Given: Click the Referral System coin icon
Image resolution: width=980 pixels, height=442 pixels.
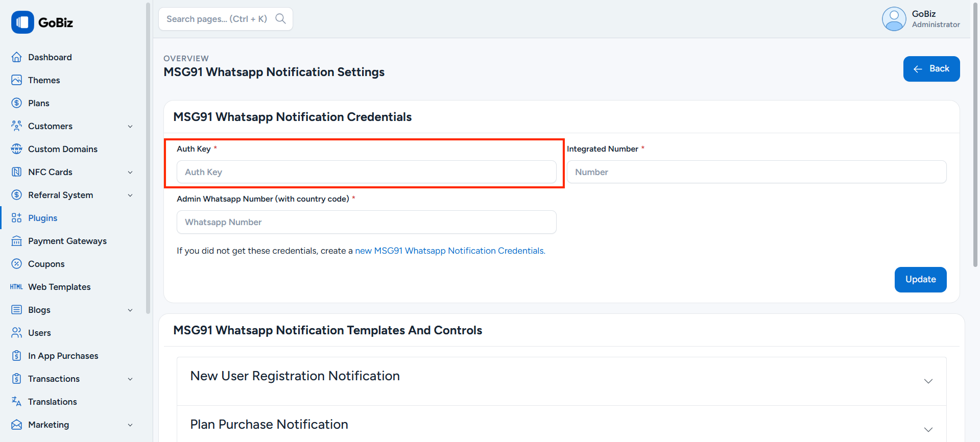Looking at the screenshot, I should coord(17,195).
